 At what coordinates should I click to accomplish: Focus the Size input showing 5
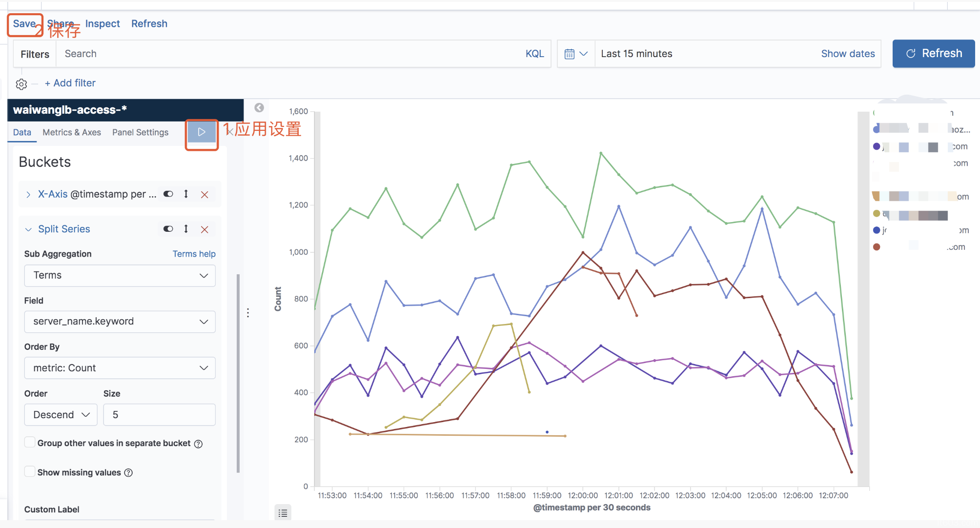[159, 415]
